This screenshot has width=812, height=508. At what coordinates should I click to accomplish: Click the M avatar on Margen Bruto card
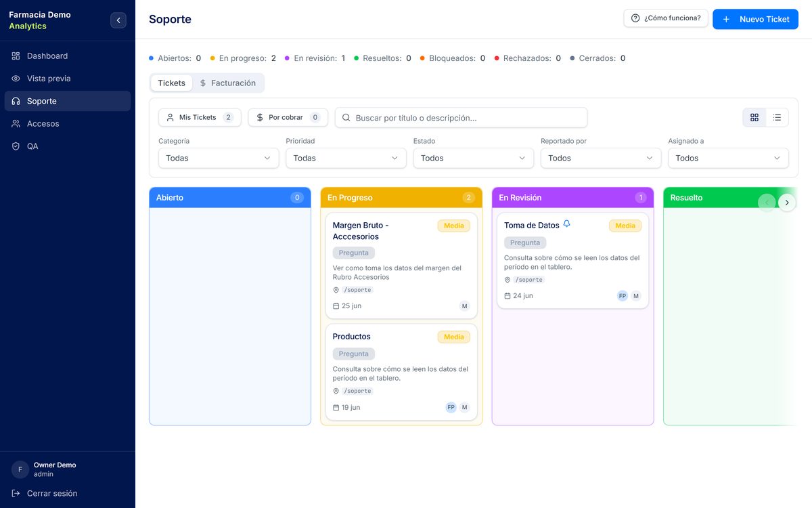[x=465, y=306]
